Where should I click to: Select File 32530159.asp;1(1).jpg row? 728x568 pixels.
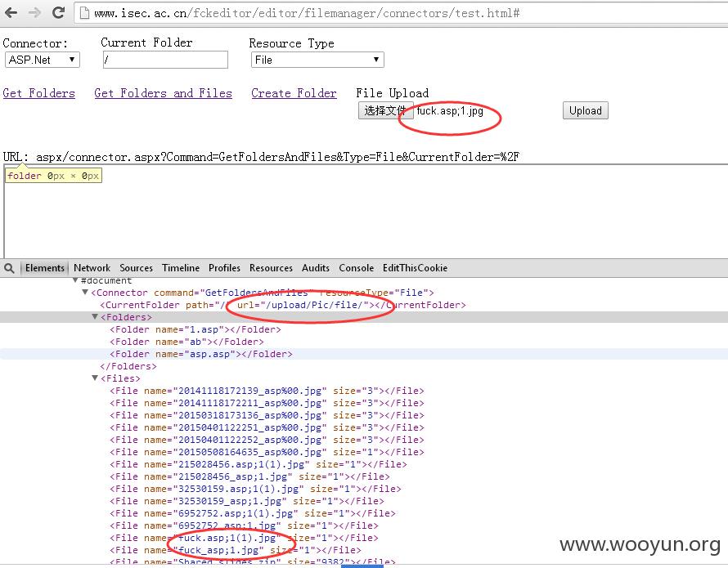255,489
